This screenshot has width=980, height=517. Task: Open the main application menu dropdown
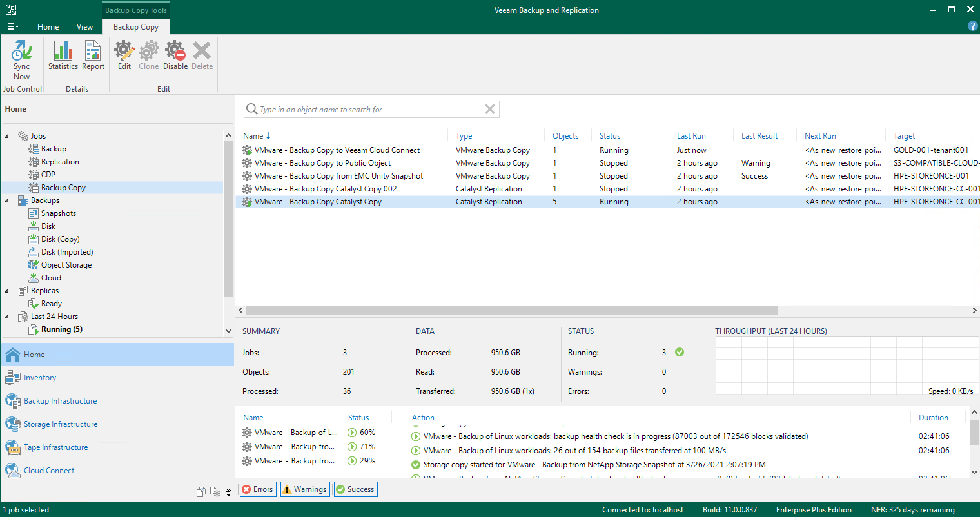click(13, 26)
